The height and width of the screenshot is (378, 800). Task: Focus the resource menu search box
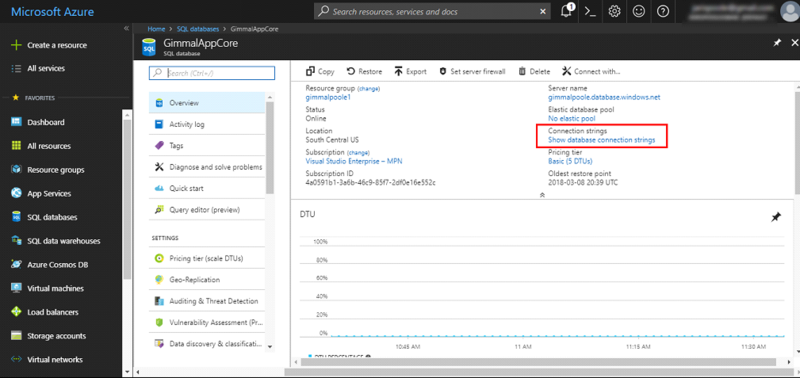coord(212,73)
